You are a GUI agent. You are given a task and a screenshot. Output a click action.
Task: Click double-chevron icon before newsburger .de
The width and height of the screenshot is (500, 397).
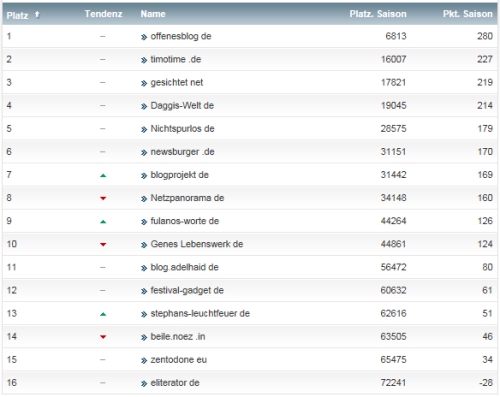tap(144, 153)
